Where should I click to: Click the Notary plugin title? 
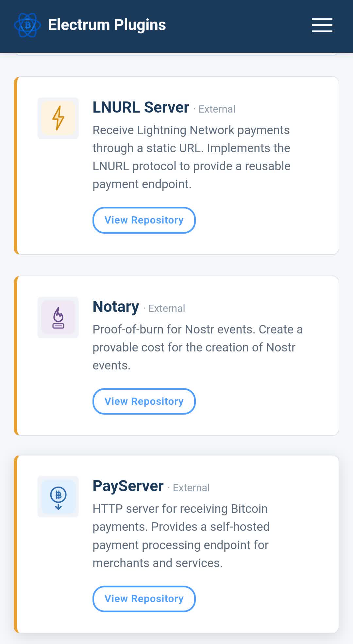tap(116, 307)
